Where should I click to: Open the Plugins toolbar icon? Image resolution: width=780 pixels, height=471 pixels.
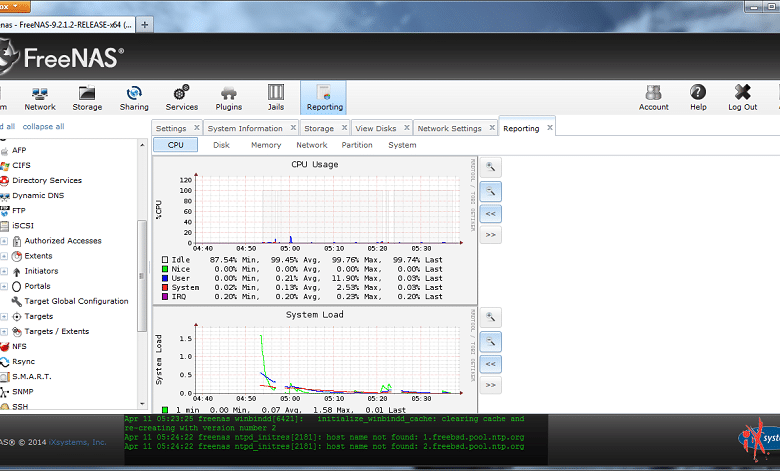[x=228, y=97]
